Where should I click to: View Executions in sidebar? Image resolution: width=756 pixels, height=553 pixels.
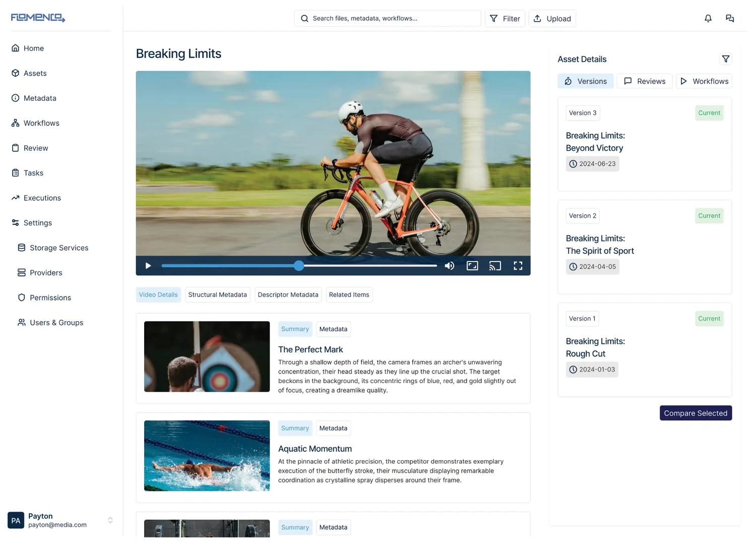[36, 198]
